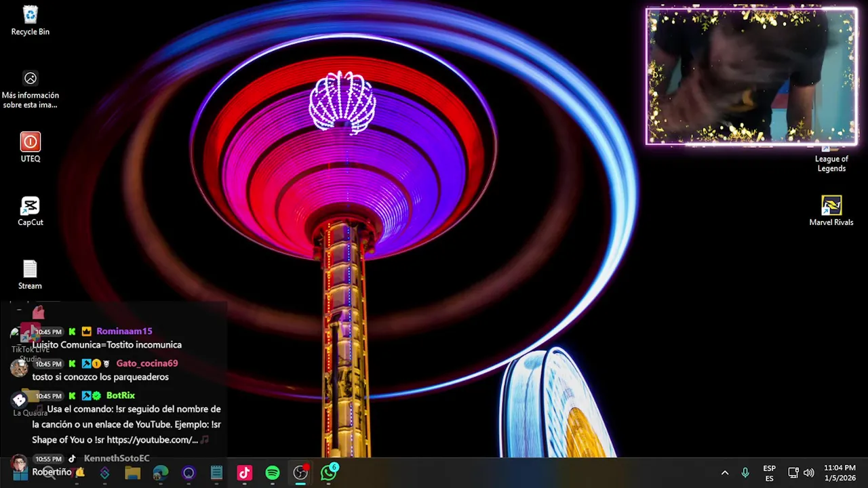Click message 'Luisito Comunica=Tostito incomunica'

[107, 345]
